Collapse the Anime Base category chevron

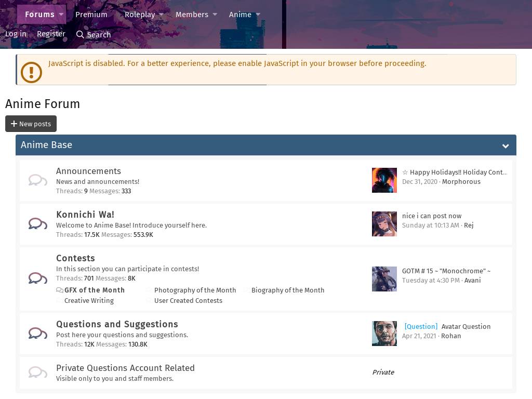505,146
